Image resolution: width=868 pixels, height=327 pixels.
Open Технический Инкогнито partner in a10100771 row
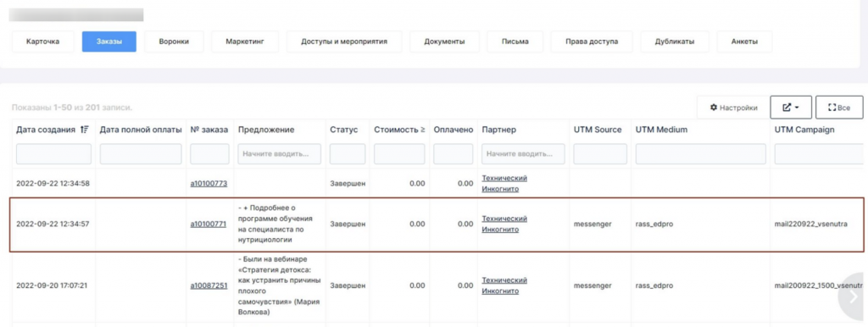(x=504, y=224)
